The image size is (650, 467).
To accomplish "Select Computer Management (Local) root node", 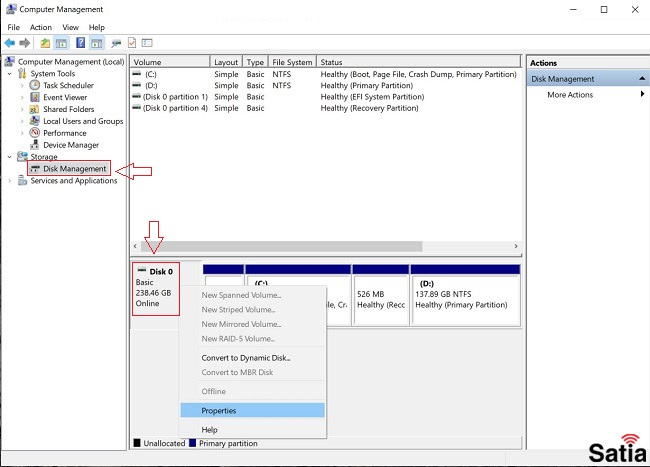I will click(x=71, y=62).
